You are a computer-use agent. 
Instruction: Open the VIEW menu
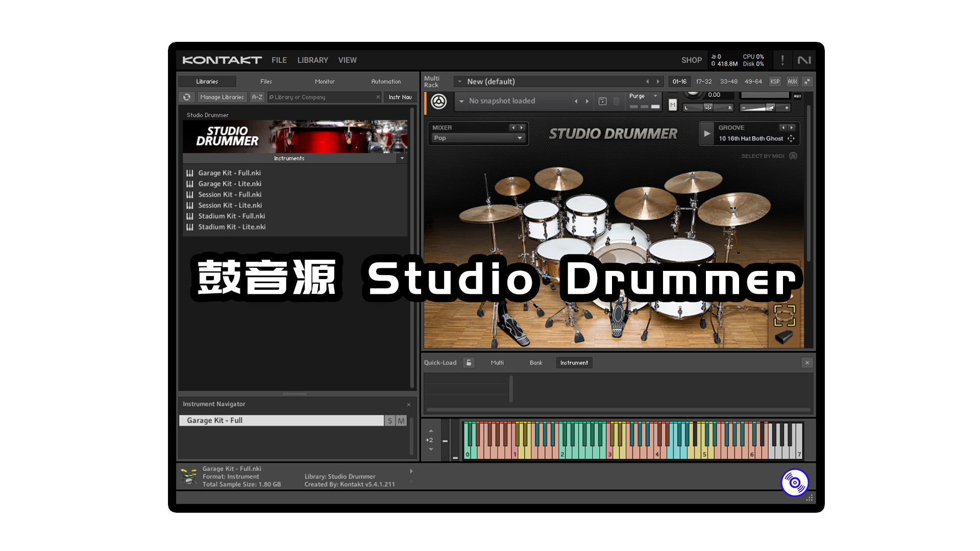(348, 60)
